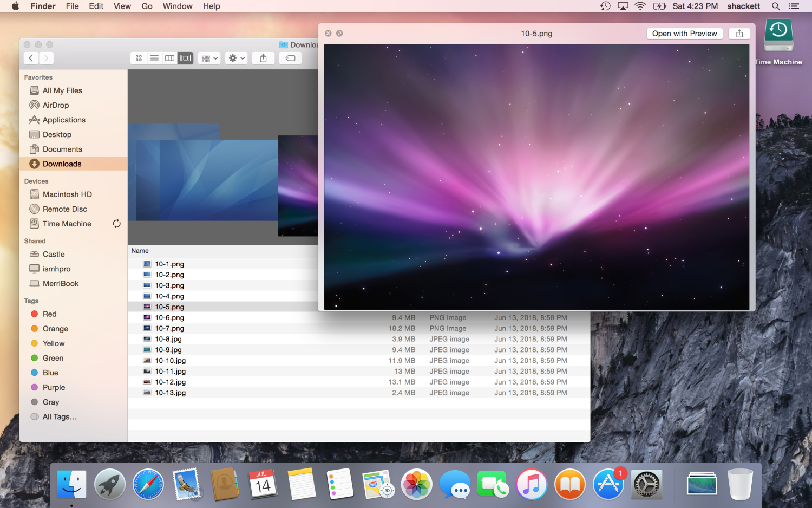Open the Arrange items dropdown
Screen dimensions: 812x508
(209, 58)
